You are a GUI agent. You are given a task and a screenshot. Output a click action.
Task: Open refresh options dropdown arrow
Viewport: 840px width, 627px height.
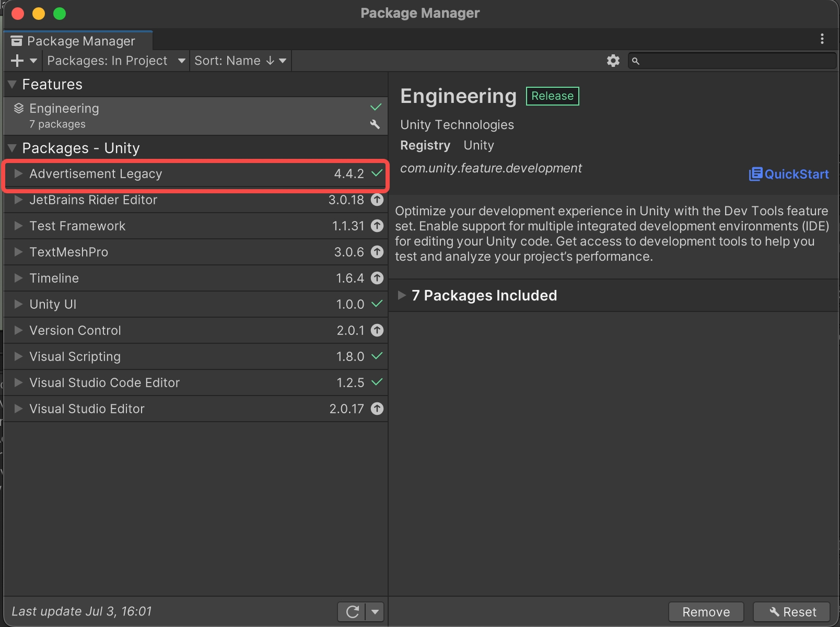[x=375, y=611]
